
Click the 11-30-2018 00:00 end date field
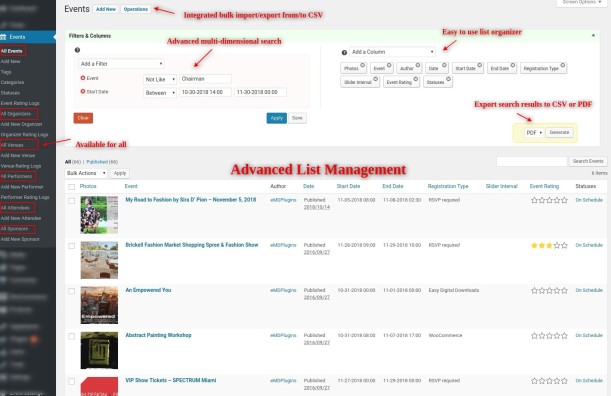260,92
